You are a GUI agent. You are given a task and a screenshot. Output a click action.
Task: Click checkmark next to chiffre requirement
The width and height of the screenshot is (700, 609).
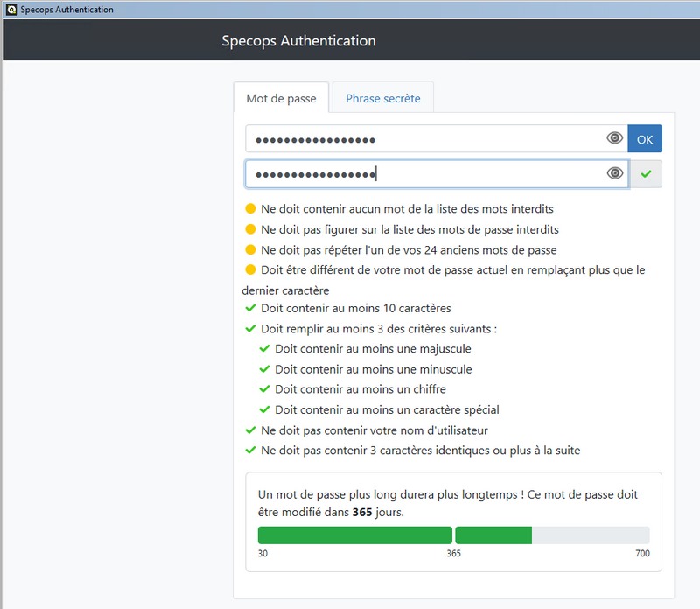pos(264,388)
